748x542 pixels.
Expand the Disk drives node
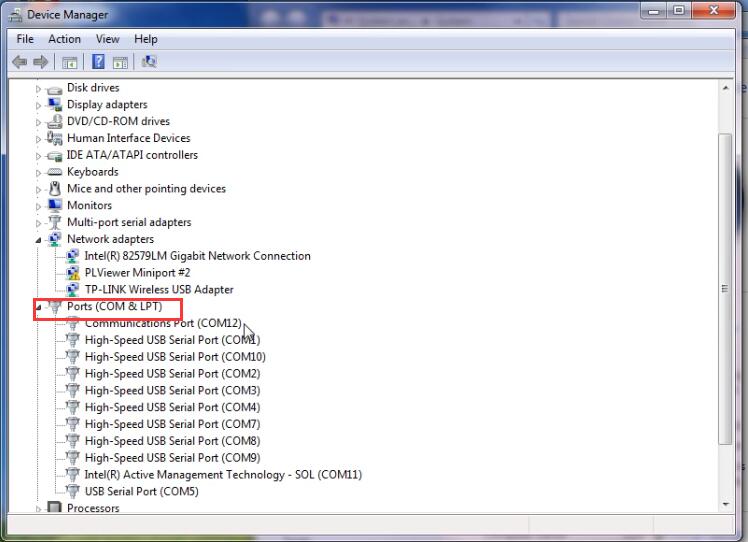40,89
